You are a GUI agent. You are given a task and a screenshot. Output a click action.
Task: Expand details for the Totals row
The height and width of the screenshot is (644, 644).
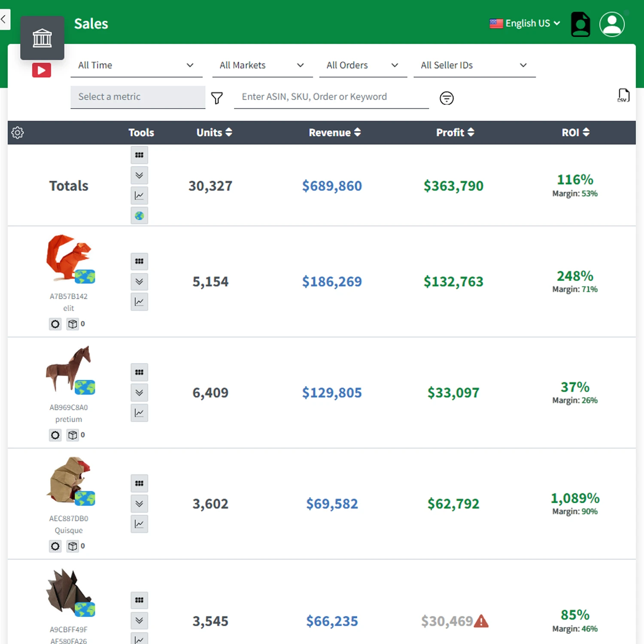[139, 175]
